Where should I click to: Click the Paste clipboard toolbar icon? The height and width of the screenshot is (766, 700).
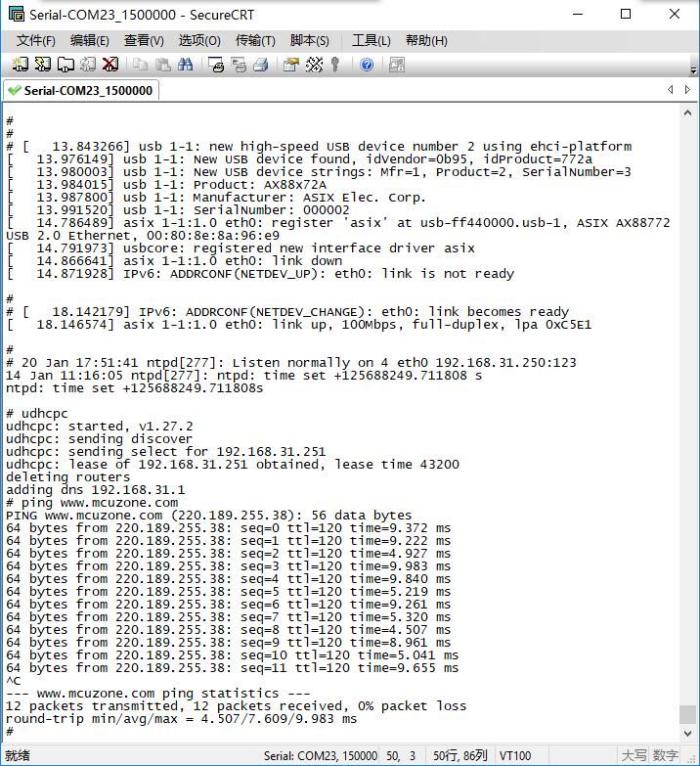[x=162, y=65]
